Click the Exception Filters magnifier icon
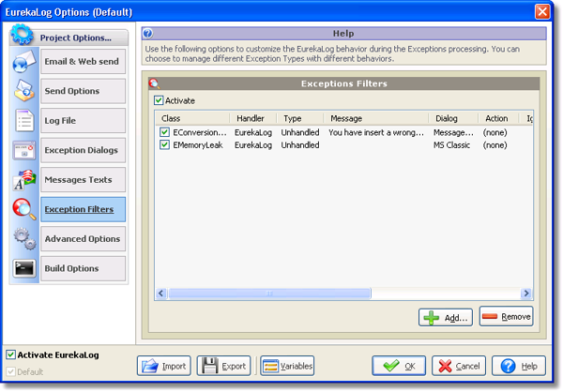The width and height of the screenshot is (563, 392). (24, 209)
